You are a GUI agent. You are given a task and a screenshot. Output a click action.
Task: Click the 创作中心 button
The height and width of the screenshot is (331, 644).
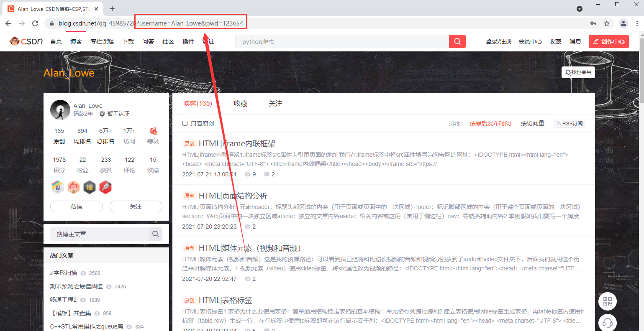tap(609, 41)
